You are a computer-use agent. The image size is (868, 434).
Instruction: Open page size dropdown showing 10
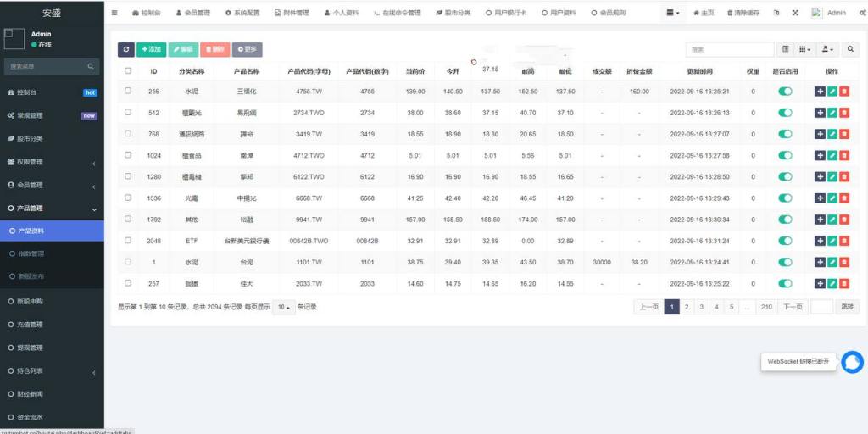point(284,307)
